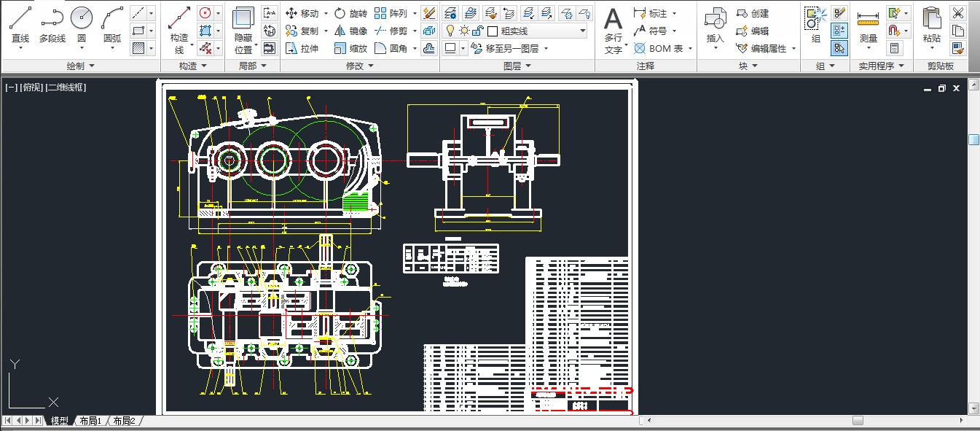Screen dimensions: 980x431
Task: Toggle the layer lock padlock icon
Action: (x=477, y=31)
